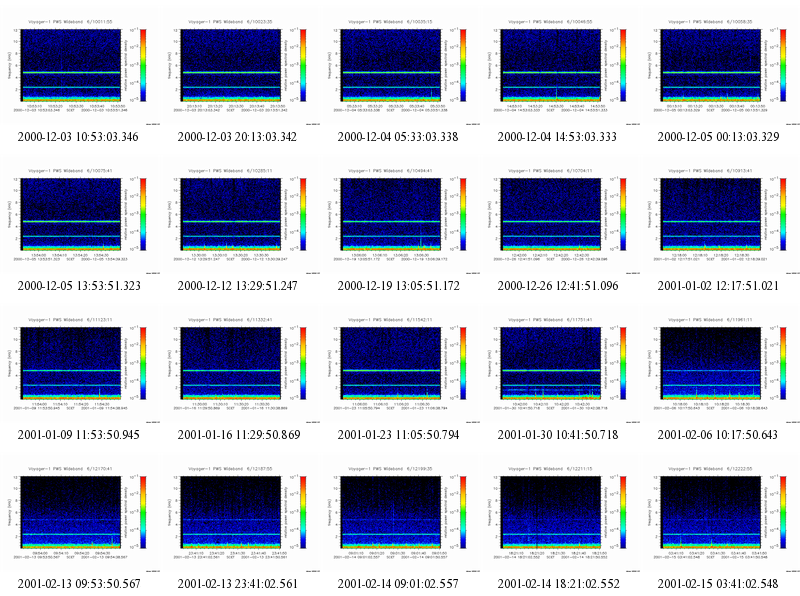800x596 pixels.
Task: Click the caption 2001-02-13 23:41:02.561
Action: tap(237, 584)
